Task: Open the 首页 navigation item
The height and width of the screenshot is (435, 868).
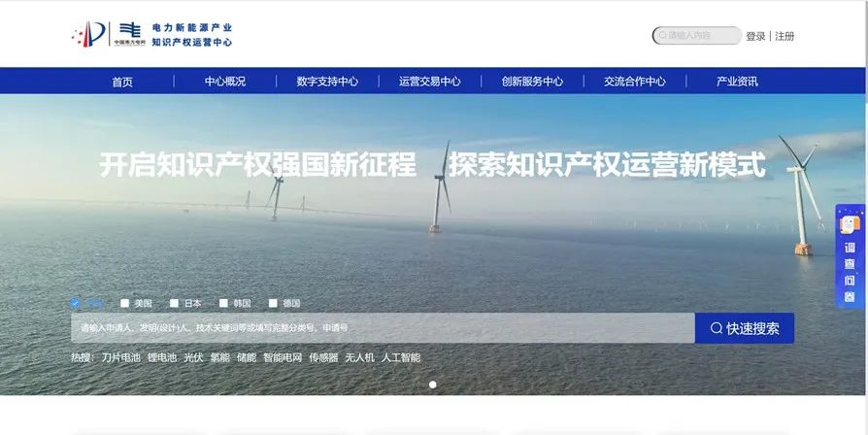Action: click(122, 82)
